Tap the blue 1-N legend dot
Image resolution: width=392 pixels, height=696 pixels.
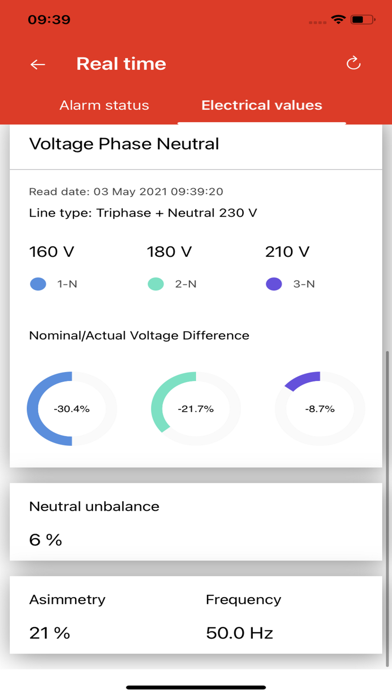[x=38, y=284]
